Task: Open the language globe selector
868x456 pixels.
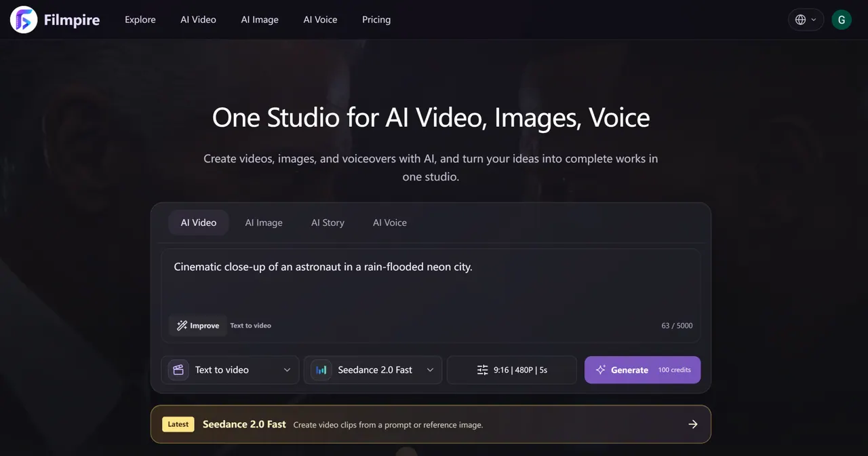Action: [x=806, y=20]
